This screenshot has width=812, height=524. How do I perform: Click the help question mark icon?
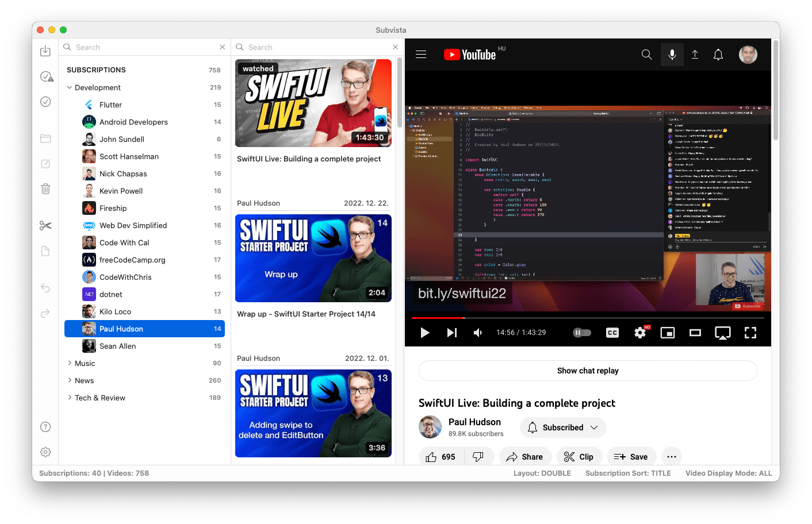coord(45,427)
